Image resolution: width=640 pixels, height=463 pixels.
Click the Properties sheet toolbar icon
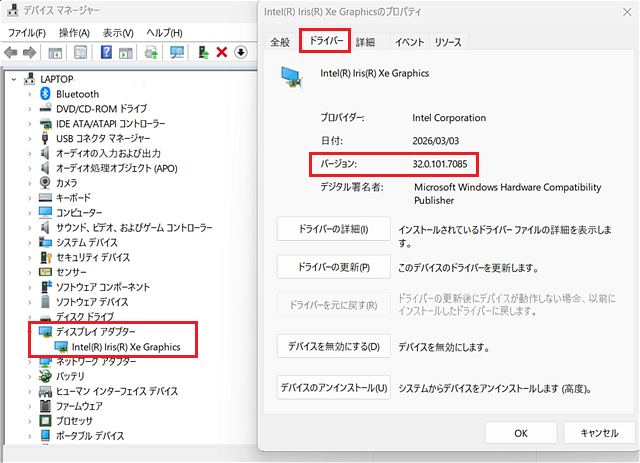tap(80, 52)
